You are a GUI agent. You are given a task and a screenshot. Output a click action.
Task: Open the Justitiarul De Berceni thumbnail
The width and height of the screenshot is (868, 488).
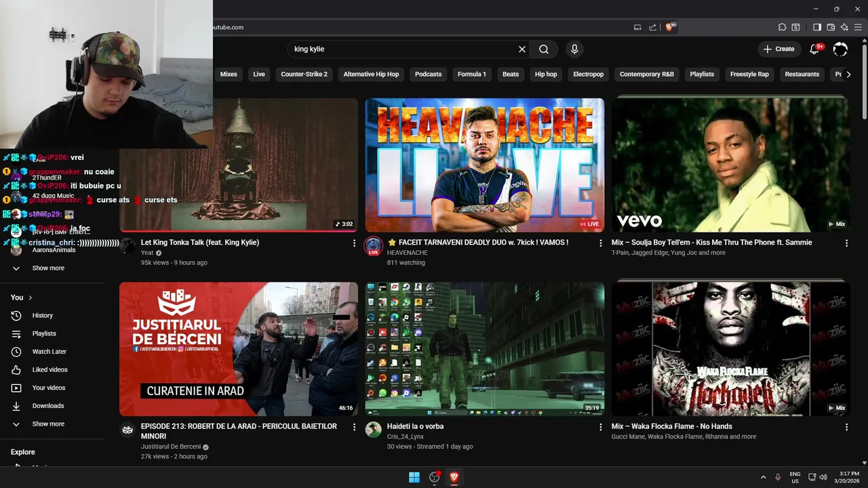(x=239, y=349)
